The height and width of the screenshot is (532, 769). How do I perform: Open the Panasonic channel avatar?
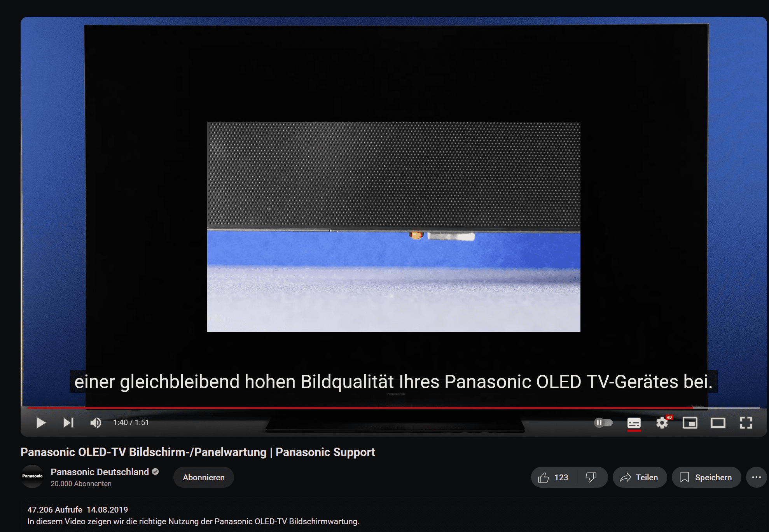click(32, 476)
